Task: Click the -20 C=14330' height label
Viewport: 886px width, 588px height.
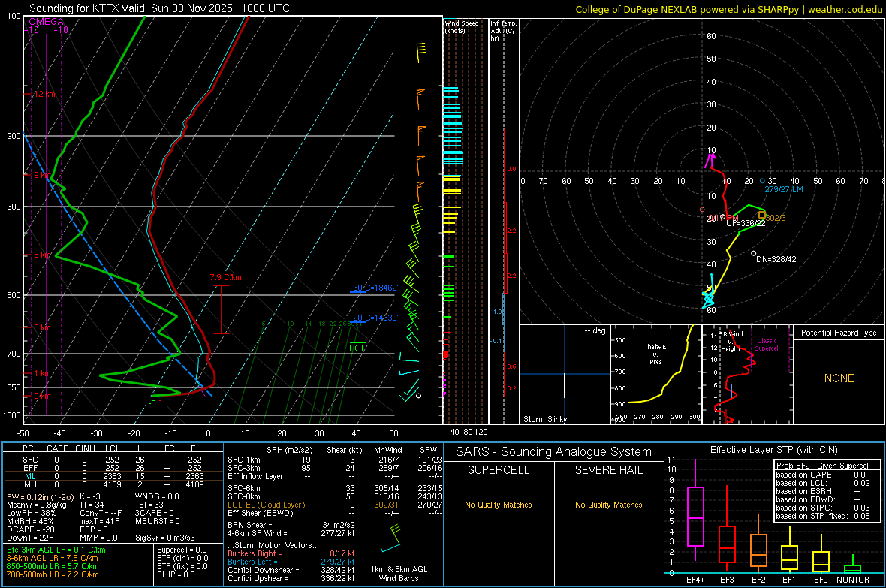Action: pos(374,318)
